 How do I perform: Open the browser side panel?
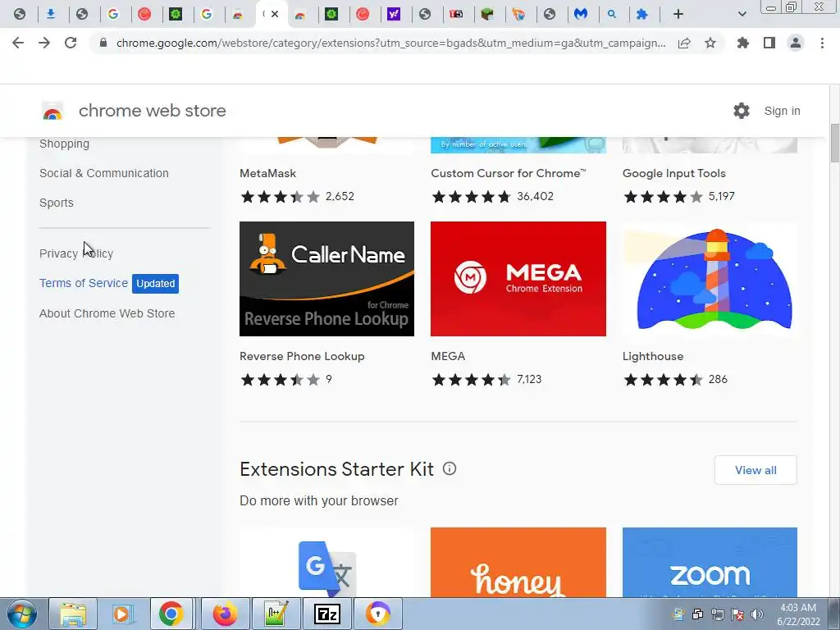point(769,43)
